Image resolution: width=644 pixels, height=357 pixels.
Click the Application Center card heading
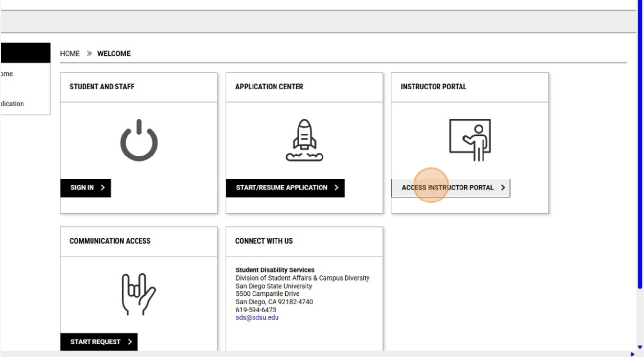269,87
